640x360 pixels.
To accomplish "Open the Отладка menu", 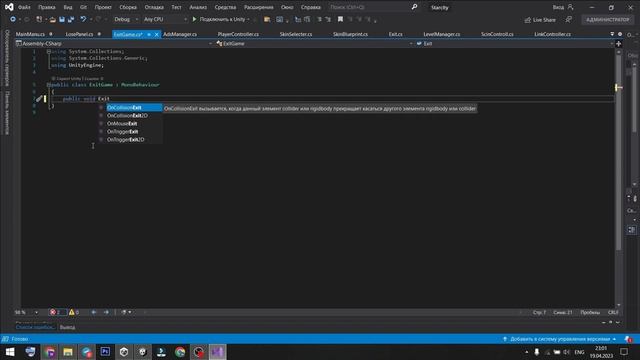I will coord(154,7).
